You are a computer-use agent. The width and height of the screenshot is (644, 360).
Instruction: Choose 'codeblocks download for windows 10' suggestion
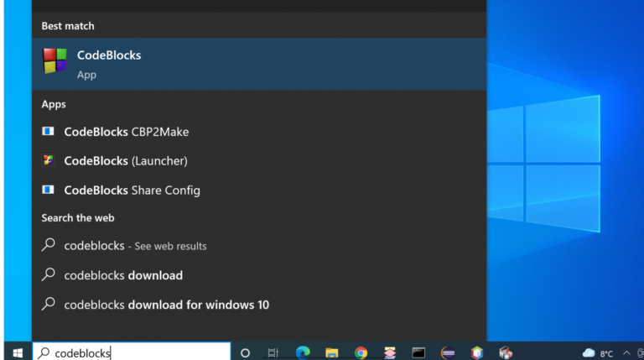(166, 305)
